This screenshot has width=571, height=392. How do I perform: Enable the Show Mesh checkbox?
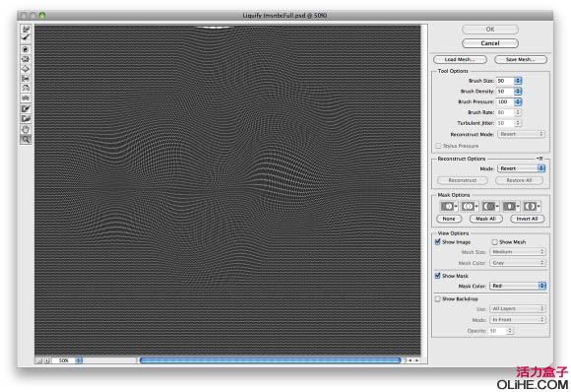[495, 242]
